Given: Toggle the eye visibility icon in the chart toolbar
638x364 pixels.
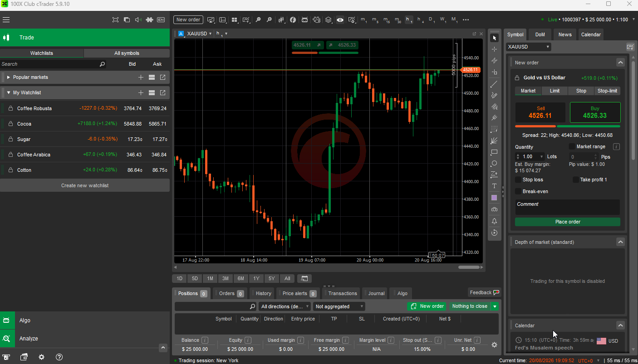Looking at the screenshot, I should [340, 20].
